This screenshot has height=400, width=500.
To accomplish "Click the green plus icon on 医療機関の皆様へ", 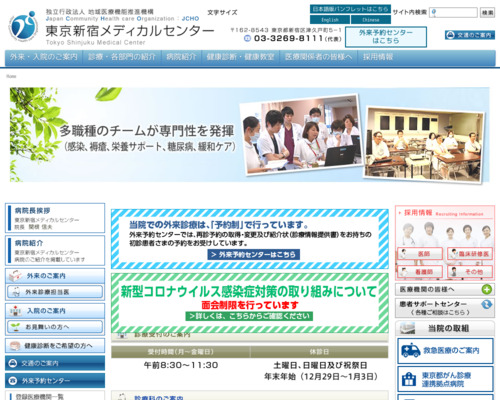I will [487, 289].
